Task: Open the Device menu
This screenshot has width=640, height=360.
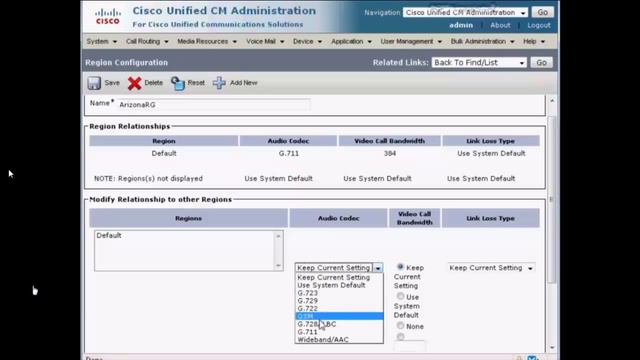Action: (x=307, y=41)
